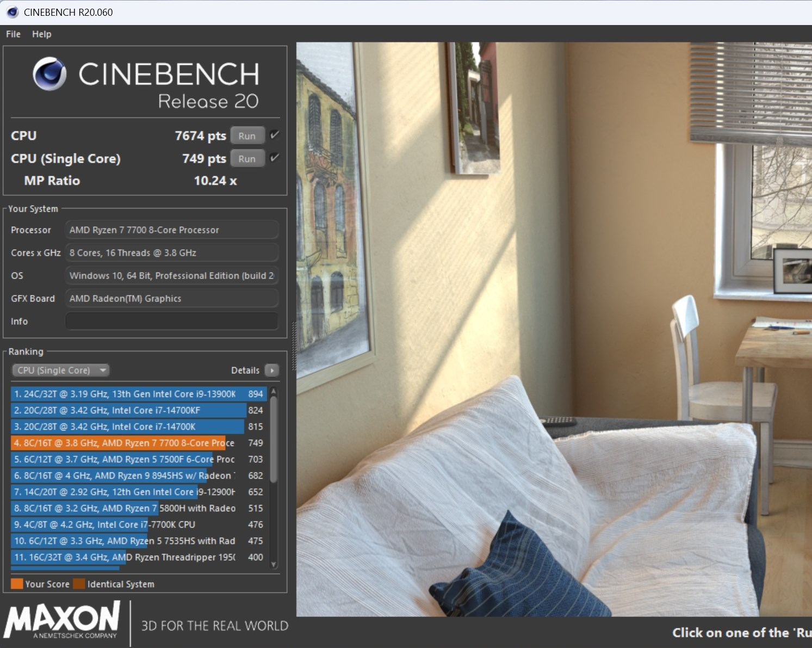Click the MP Ratio value 10.24 x
Viewport: 812px width, 648px height.
215,181
